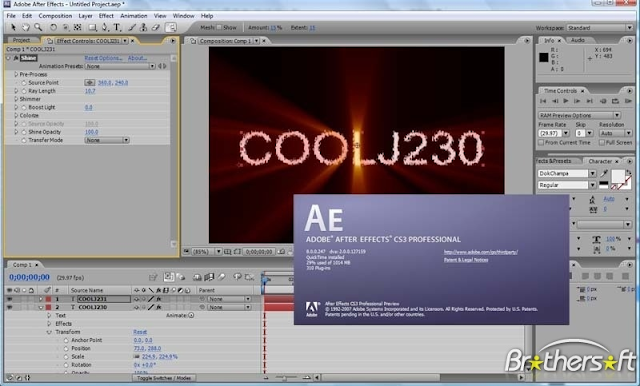Select the Eraser tool

[x=156, y=27]
